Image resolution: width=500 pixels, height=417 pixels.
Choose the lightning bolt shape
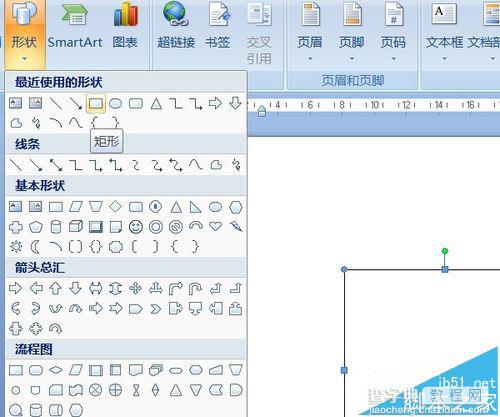tap(236, 227)
